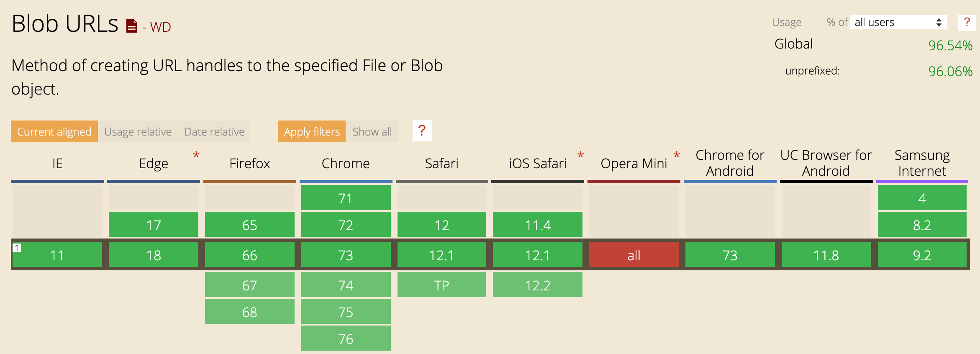Select the Edge column header
980x354 pixels.
click(154, 163)
